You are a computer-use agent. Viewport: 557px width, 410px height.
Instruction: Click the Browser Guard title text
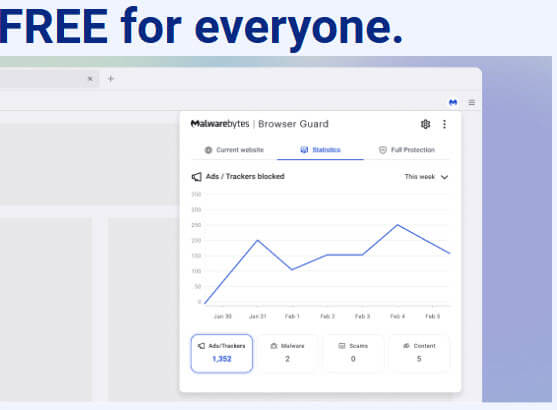293,124
